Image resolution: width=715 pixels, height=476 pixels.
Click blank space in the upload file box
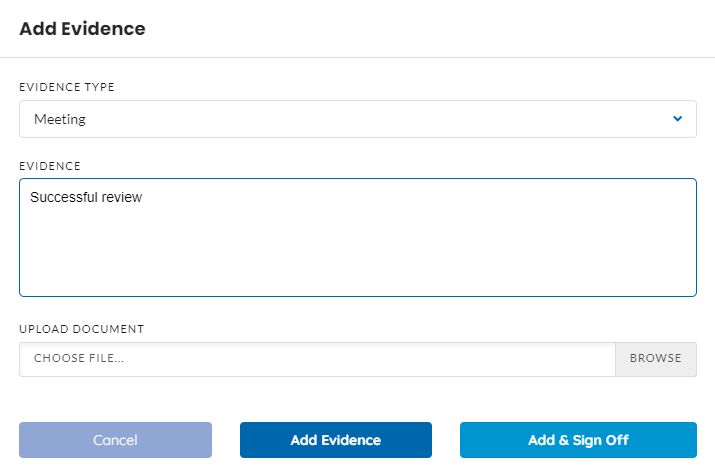pyautogui.click(x=365, y=359)
